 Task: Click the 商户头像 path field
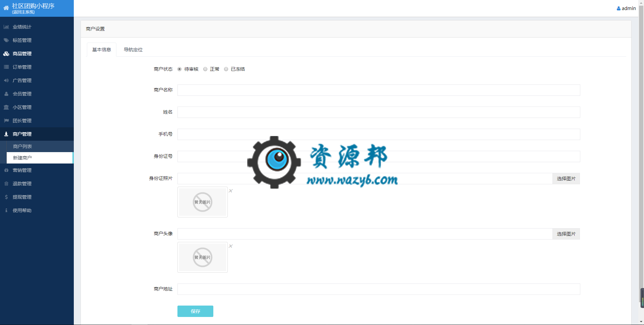pyautogui.click(x=365, y=234)
